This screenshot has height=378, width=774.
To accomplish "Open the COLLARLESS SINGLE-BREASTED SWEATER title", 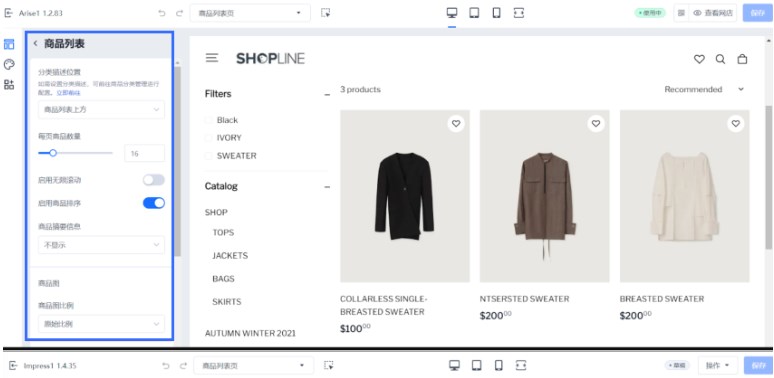I will 384,305.
